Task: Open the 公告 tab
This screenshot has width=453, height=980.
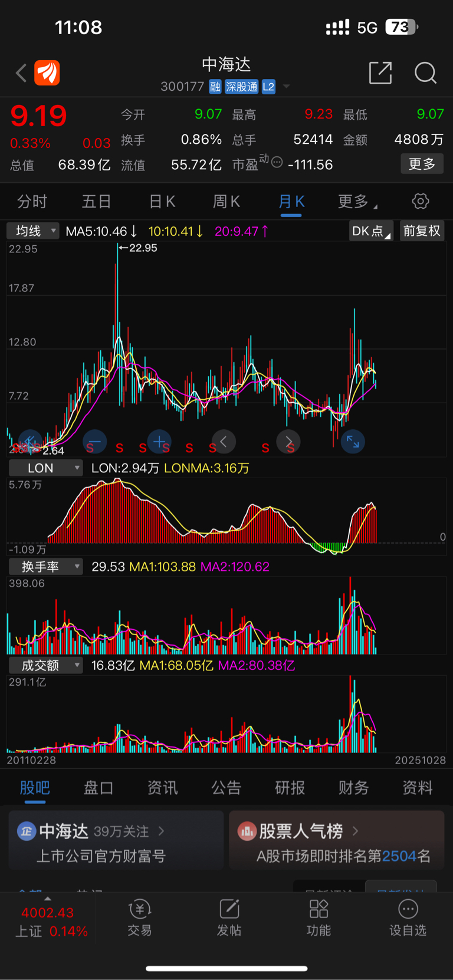Action: pos(226,788)
